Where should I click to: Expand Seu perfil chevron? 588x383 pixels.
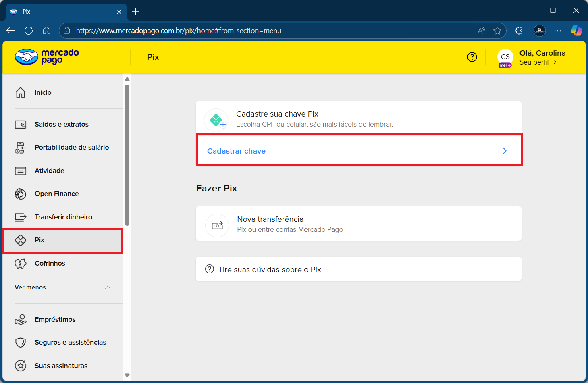pos(555,62)
